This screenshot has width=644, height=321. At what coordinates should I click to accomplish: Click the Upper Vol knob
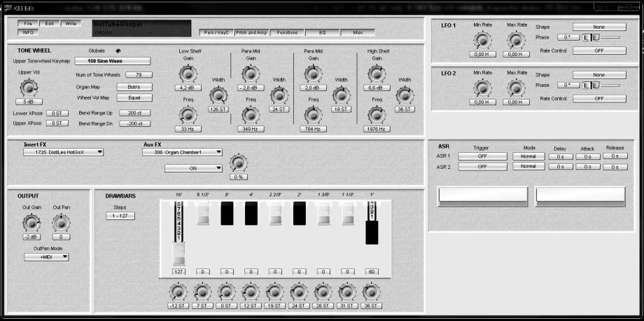pyautogui.click(x=29, y=87)
